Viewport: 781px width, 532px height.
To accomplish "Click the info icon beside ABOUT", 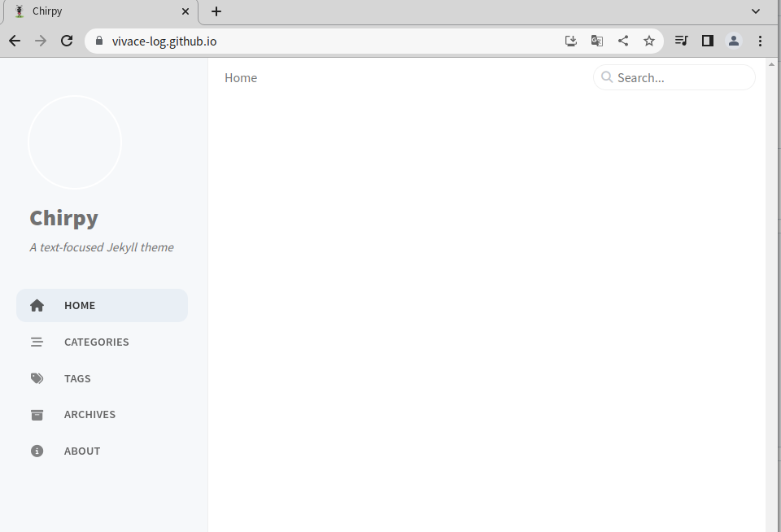I will click(x=37, y=451).
